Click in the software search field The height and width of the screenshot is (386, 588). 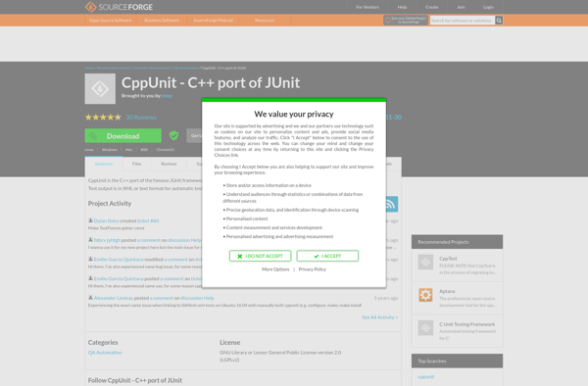(x=462, y=21)
